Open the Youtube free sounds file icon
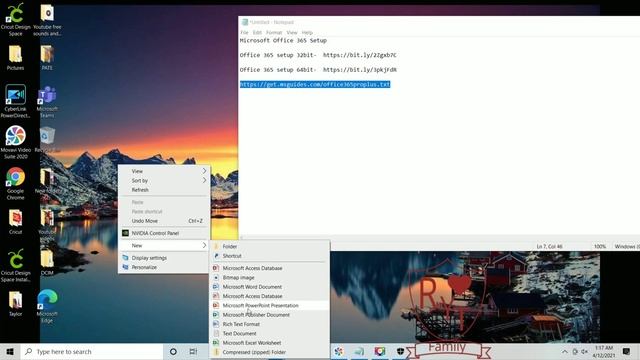 coord(47,19)
